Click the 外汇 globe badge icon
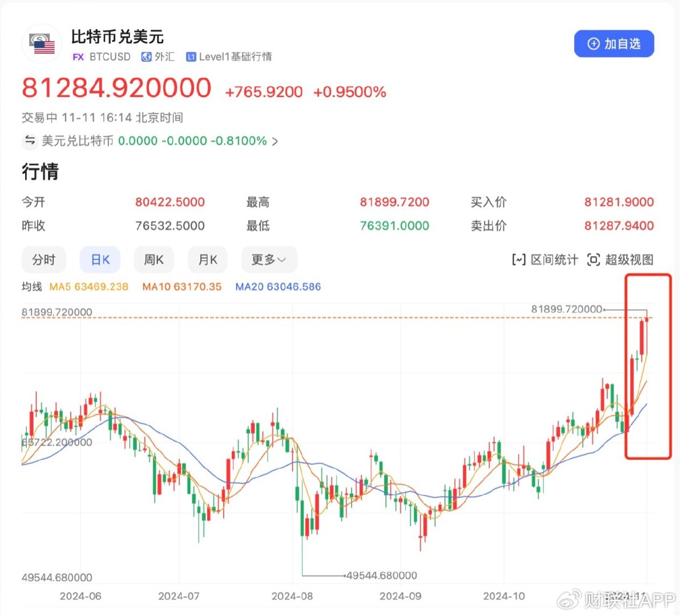Image resolution: width=682 pixels, height=616 pixels. click(147, 57)
